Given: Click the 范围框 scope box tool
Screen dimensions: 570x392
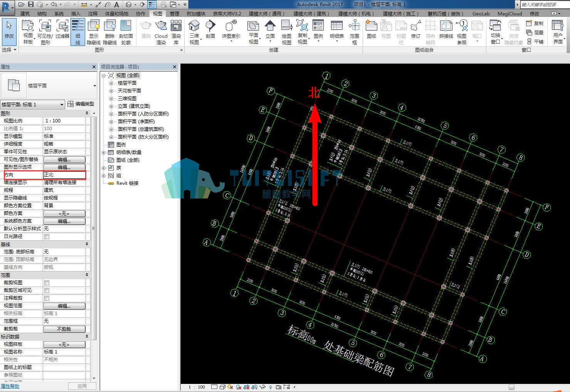Looking at the screenshot, I should pyautogui.click(x=354, y=32).
